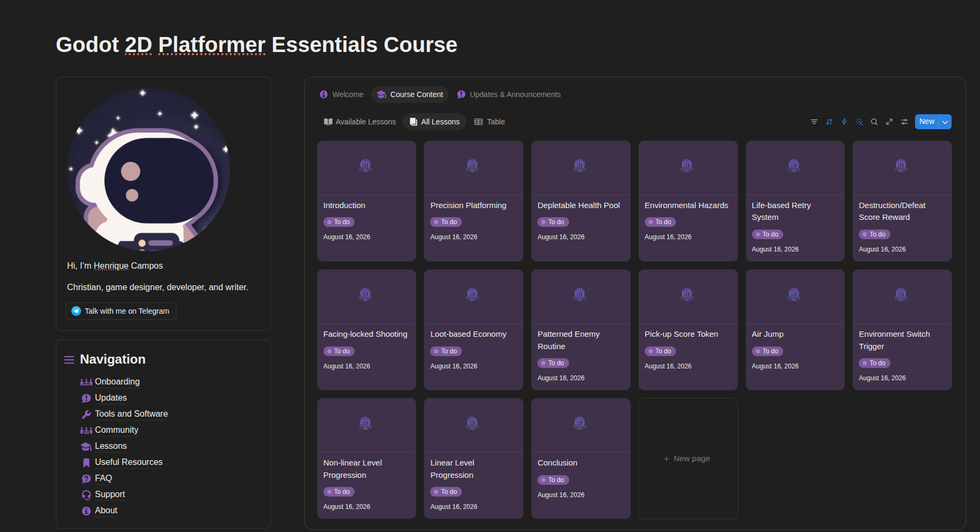Click the sparkle AI icon in the toolbar
The height and width of the screenshot is (532, 980).
point(859,122)
